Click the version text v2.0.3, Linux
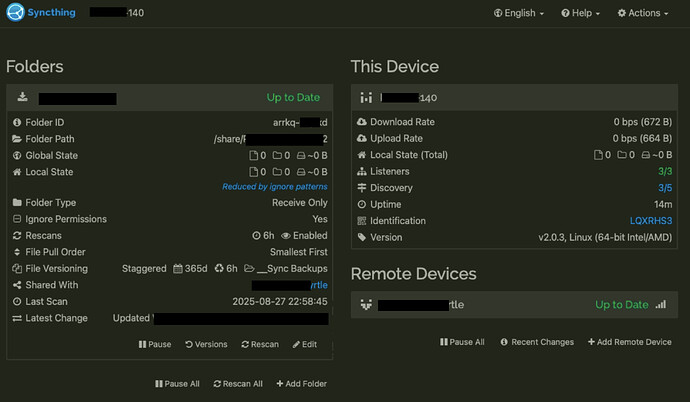Viewport: 690px width, 402px height. tap(605, 238)
